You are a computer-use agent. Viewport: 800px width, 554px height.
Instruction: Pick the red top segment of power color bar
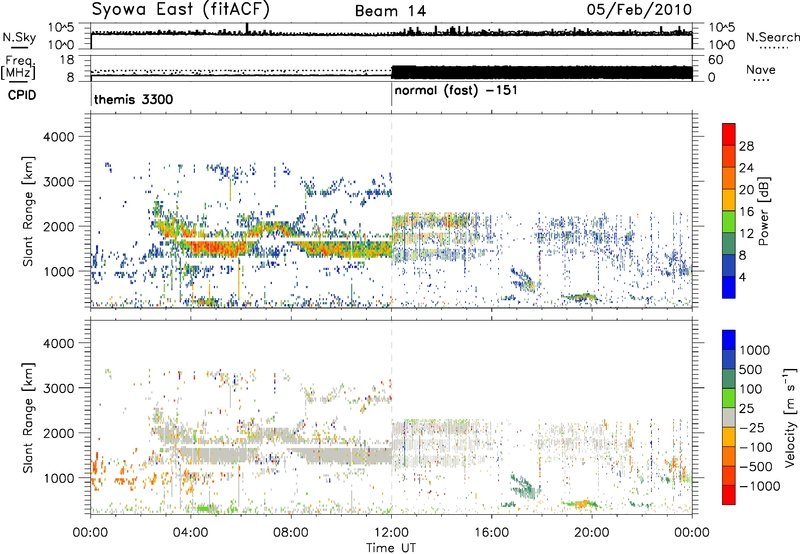pyautogui.click(x=729, y=135)
